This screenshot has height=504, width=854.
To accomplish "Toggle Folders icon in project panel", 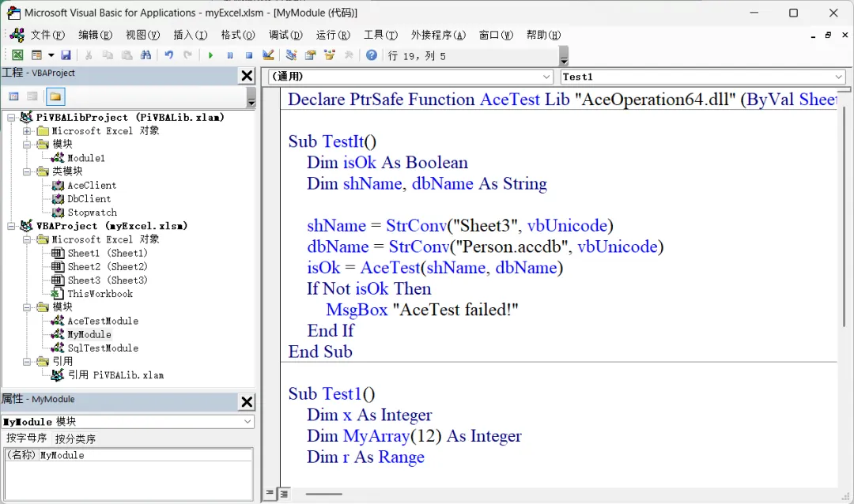I will click(55, 96).
